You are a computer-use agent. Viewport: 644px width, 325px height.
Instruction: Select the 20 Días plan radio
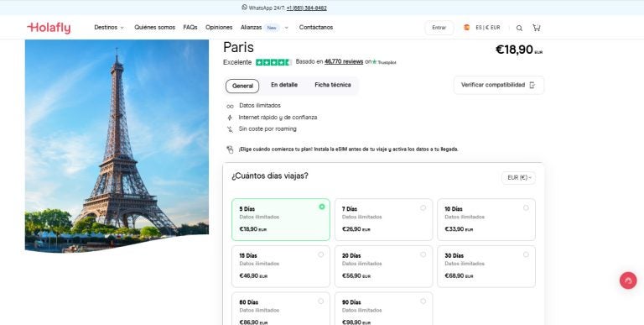point(423,254)
